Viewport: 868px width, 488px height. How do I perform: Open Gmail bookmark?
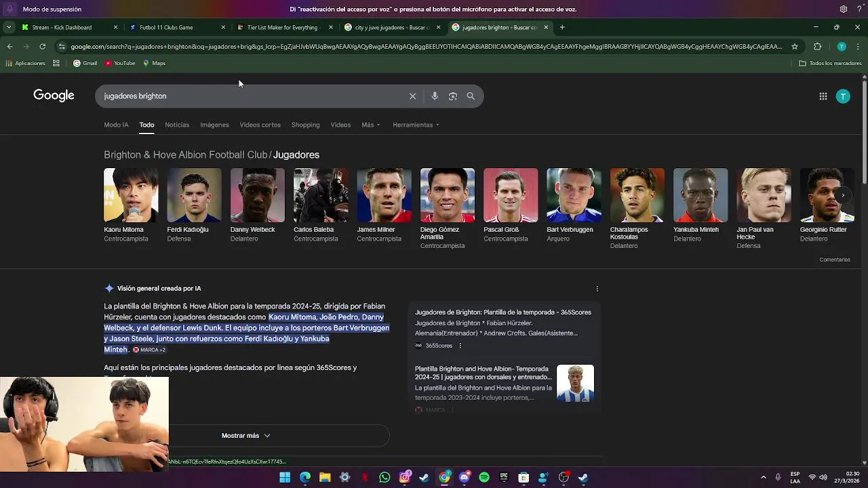click(x=85, y=63)
